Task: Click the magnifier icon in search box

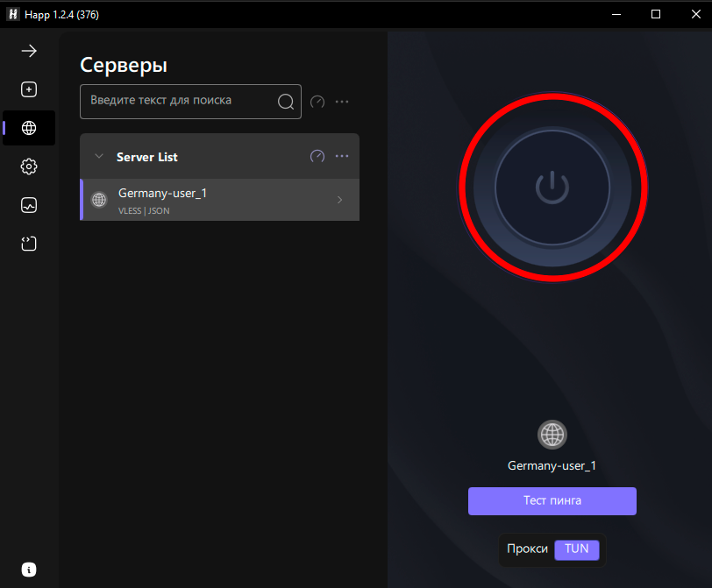Action: (286, 102)
